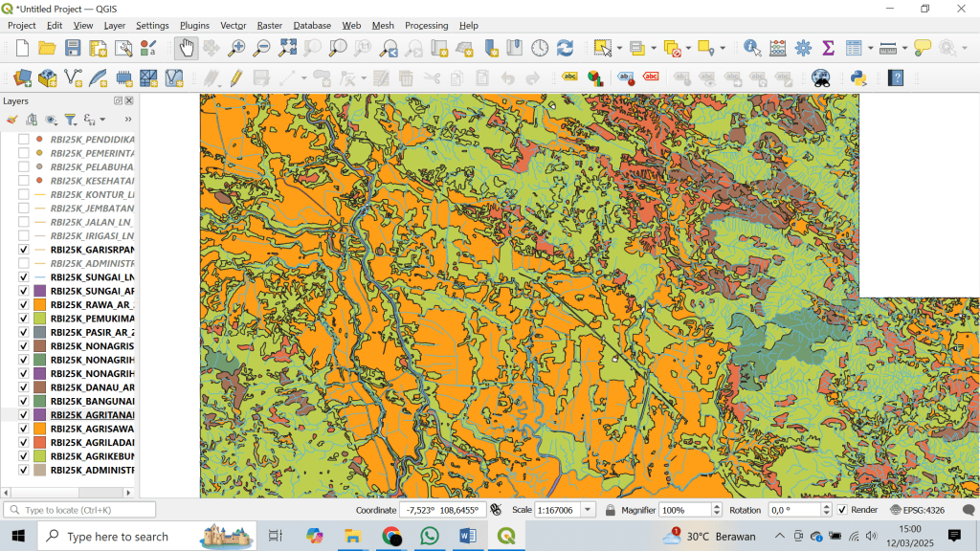Open the temporal controller clock icon
Screen dimensions: 980x551
point(540,48)
